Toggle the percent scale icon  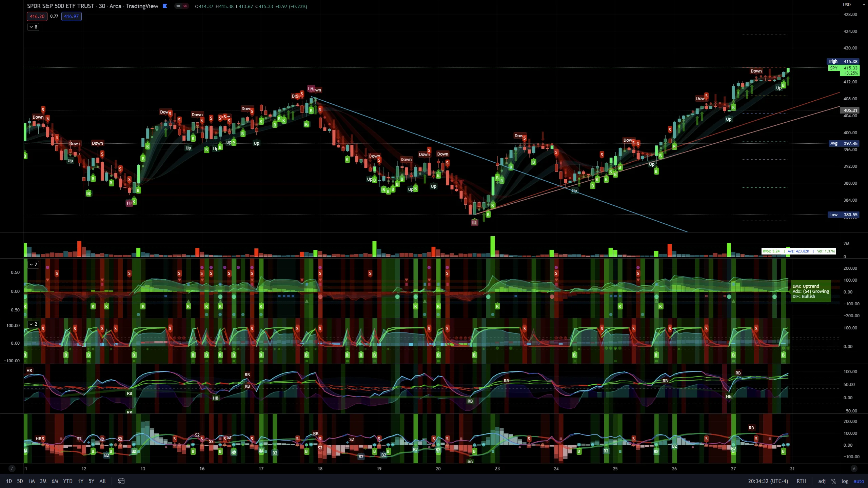pyautogui.click(x=833, y=481)
